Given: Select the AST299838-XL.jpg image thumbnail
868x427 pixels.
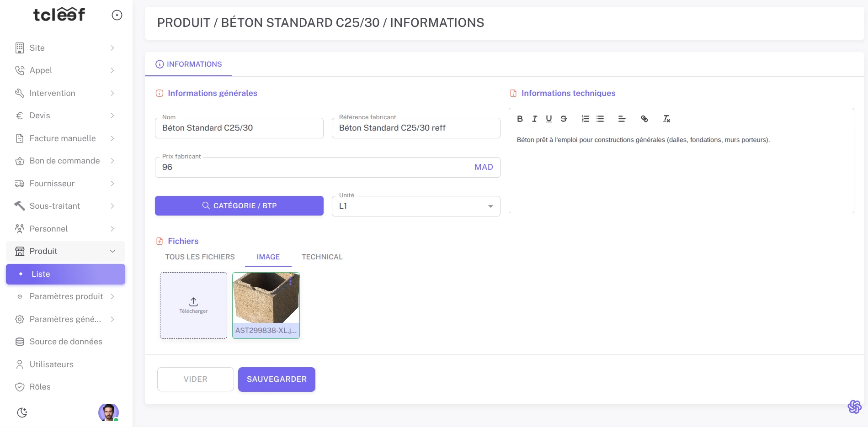Looking at the screenshot, I should pos(266,299).
